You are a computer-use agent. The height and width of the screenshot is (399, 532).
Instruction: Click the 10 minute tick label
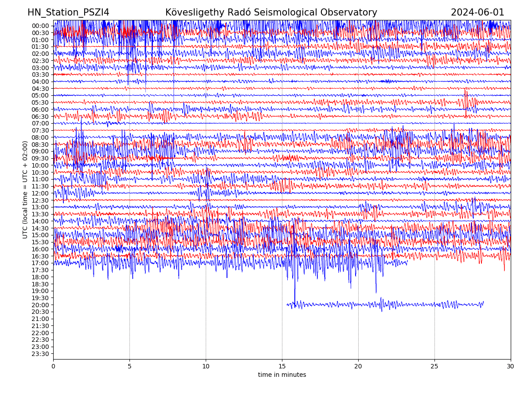(206, 366)
